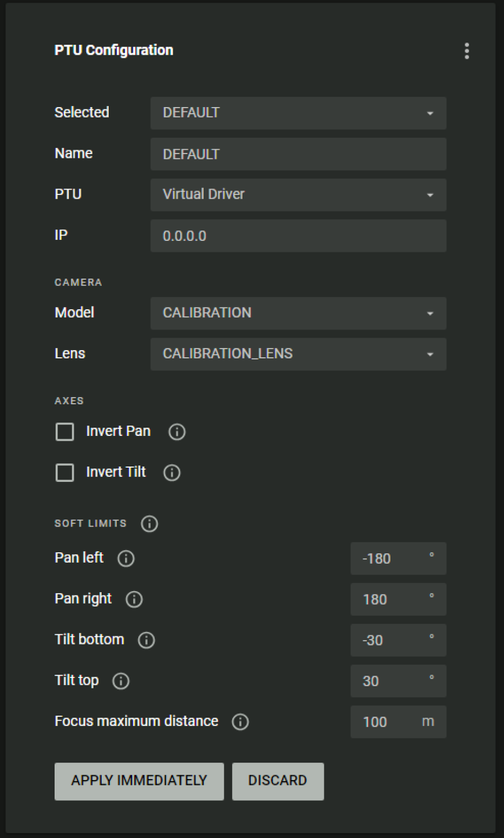Toggle the Invert Tilt checkbox
The image size is (504, 838).
[65, 473]
